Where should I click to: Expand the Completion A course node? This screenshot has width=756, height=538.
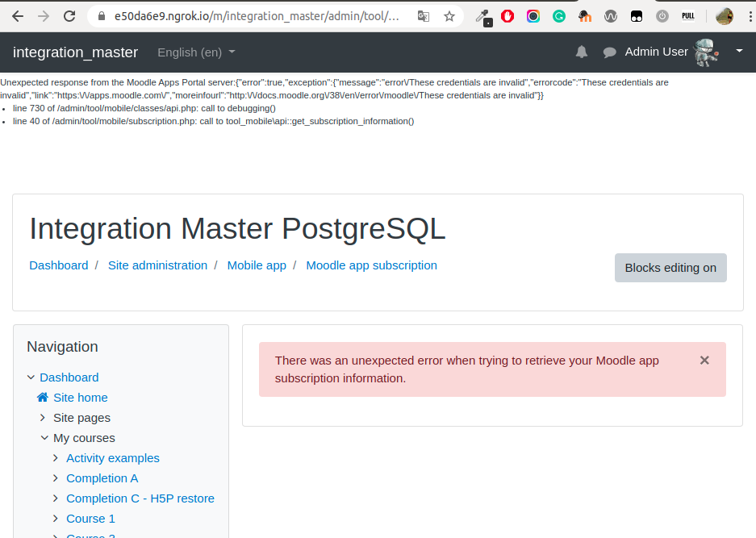(56, 478)
